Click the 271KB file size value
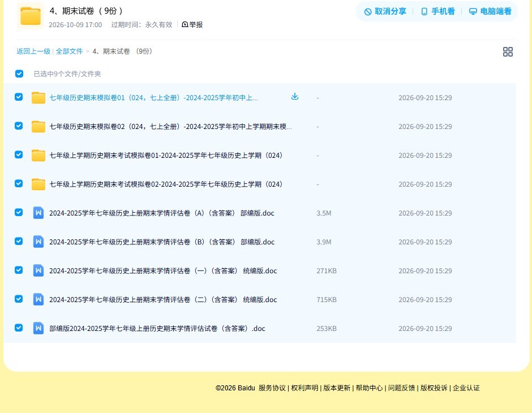 tap(327, 270)
